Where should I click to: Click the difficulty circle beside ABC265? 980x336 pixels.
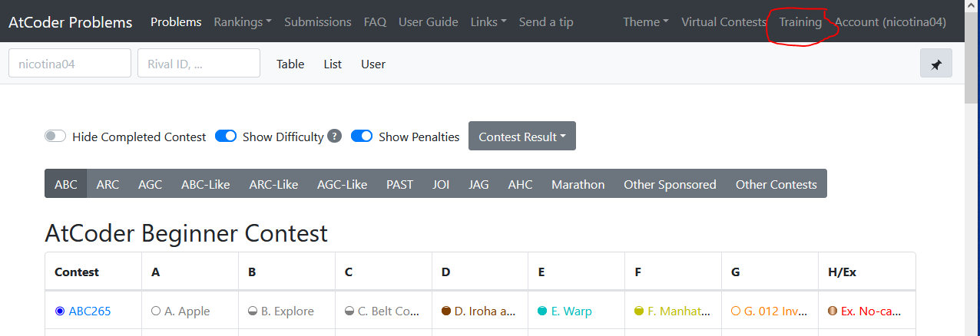point(60,311)
